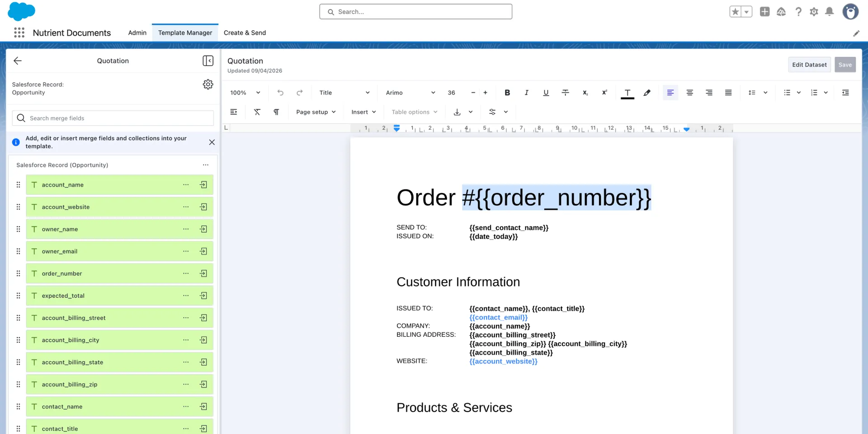Apply subscript formatting

click(x=585, y=93)
